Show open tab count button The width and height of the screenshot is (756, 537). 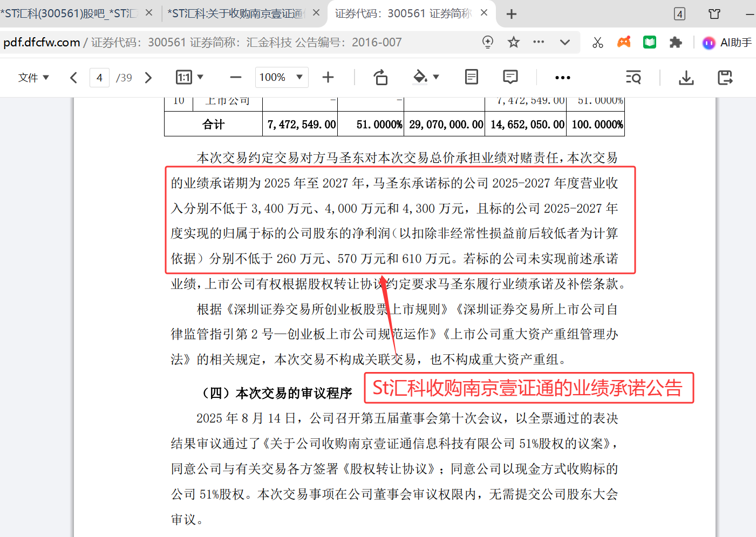pyautogui.click(x=680, y=14)
